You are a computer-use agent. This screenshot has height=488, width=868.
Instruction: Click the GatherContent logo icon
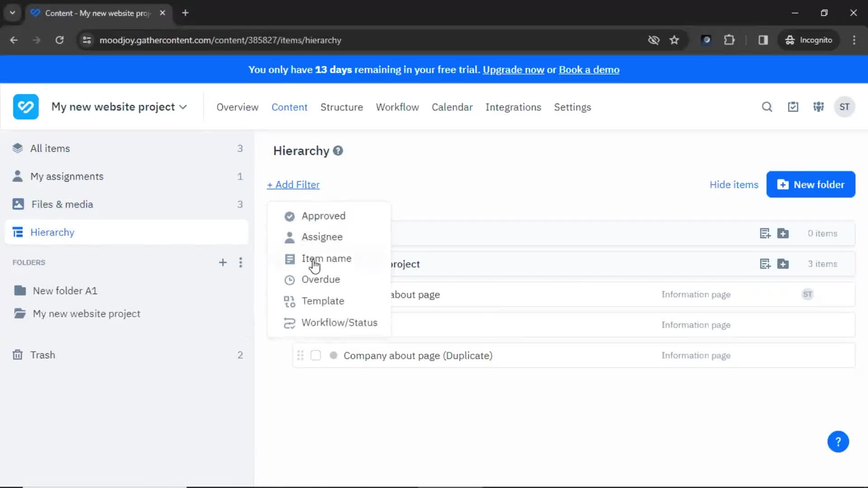click(26, 107)
